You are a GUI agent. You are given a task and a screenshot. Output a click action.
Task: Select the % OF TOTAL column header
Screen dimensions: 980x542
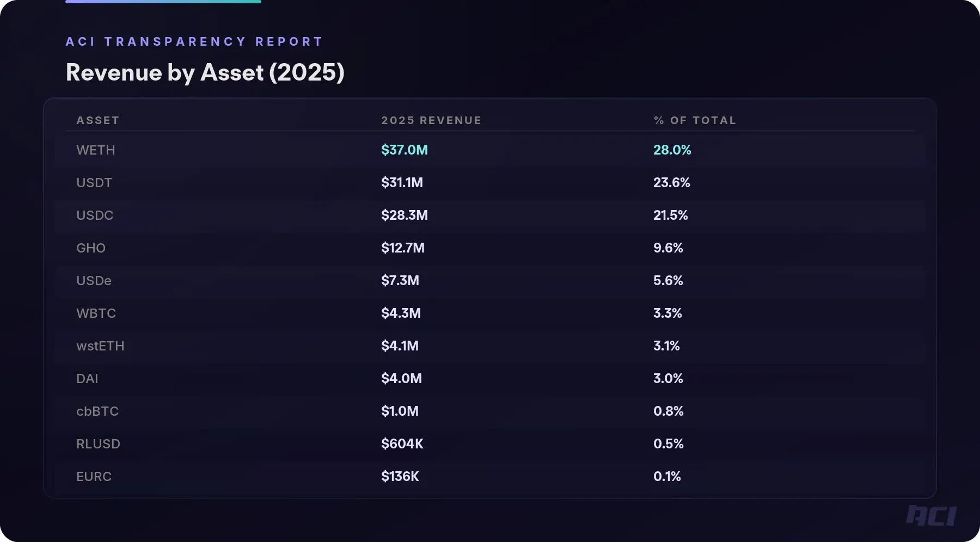[695, 120]
